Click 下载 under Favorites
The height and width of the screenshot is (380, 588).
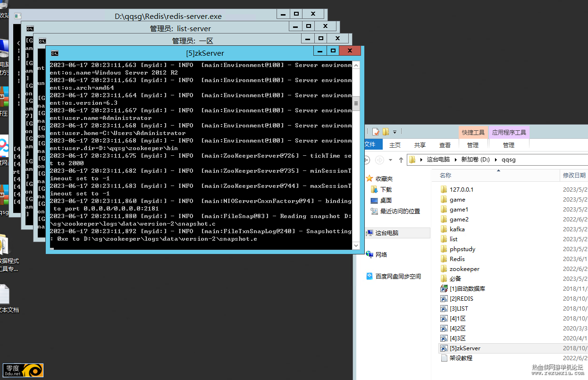386,189
